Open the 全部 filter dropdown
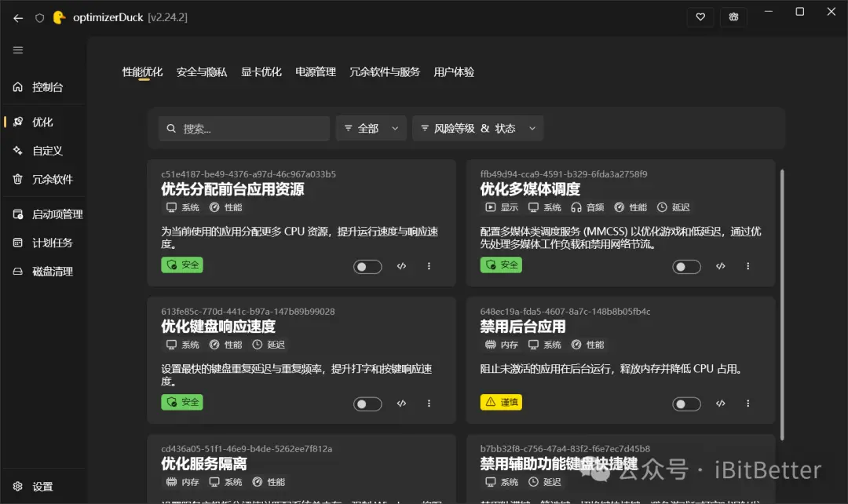The height and width of the screenshot is (504, 848). (371, 129)
